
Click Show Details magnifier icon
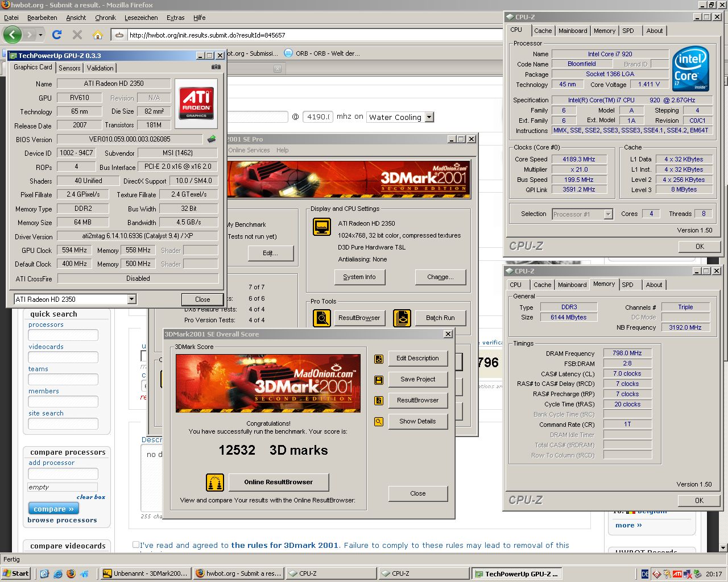(x=379, y=422)
